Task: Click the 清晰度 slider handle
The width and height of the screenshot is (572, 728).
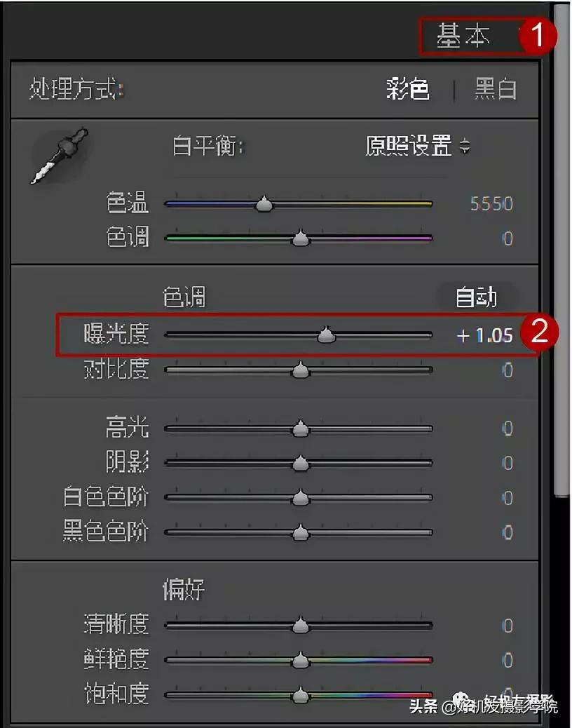Action: pos(300,626)
